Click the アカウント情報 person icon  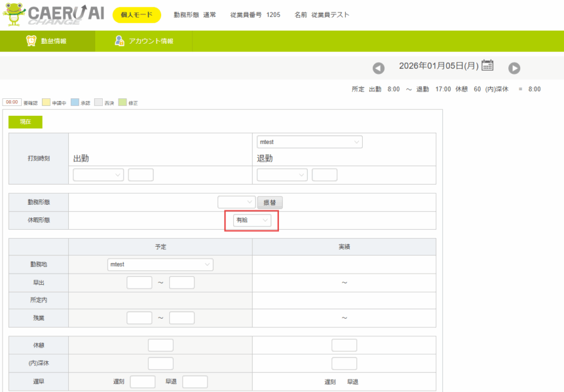[119, 41]
